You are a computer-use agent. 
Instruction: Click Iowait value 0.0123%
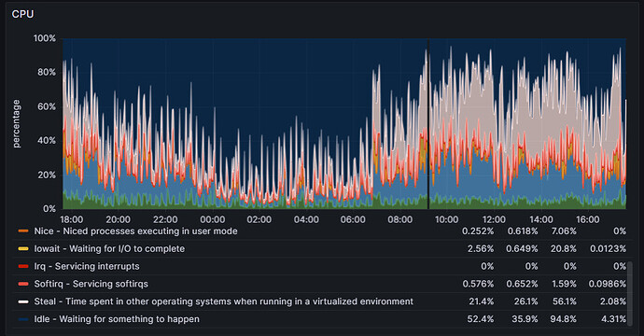tap(608, 249)
